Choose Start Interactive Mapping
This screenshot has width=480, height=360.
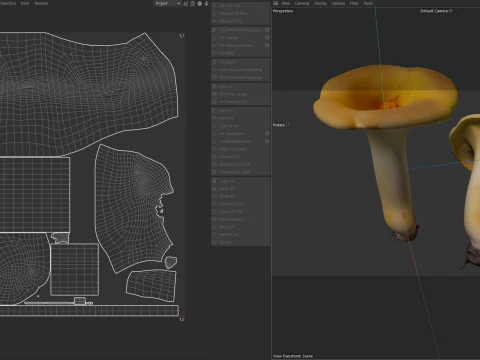(241, 70)
